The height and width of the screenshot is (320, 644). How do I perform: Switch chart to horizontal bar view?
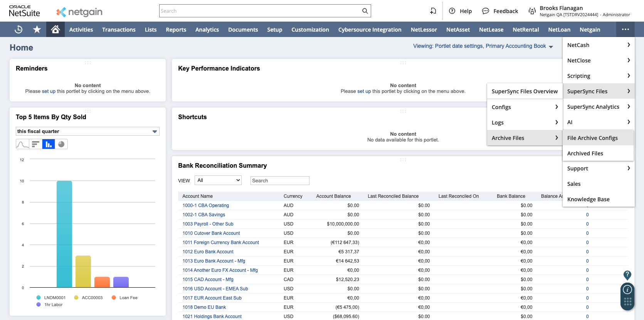point(35,144)
